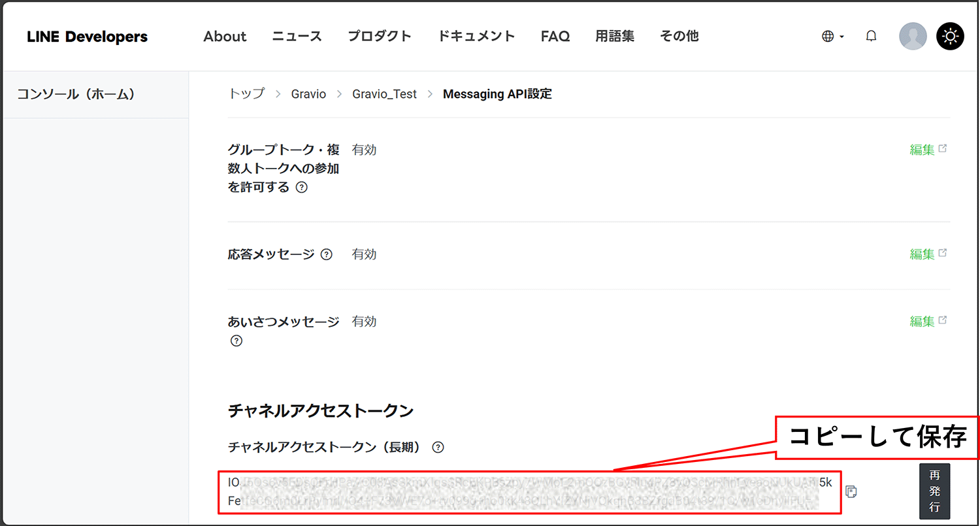
Task: Open the その他 menu item
Action: point(679,37)
